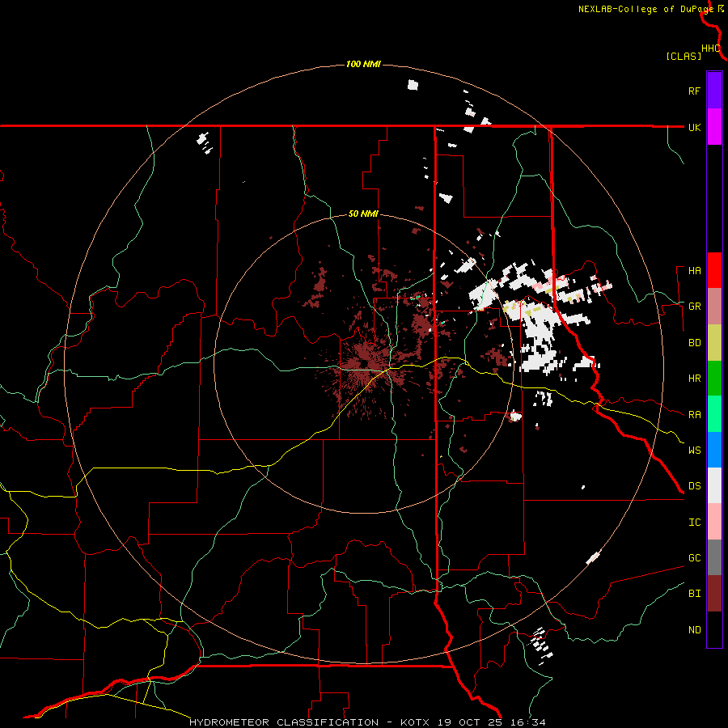The width and height of the screenshot is (728, 728).
Task: Click the 'UK' legend label
Action: pyautogui.click(x=694, y=127)
